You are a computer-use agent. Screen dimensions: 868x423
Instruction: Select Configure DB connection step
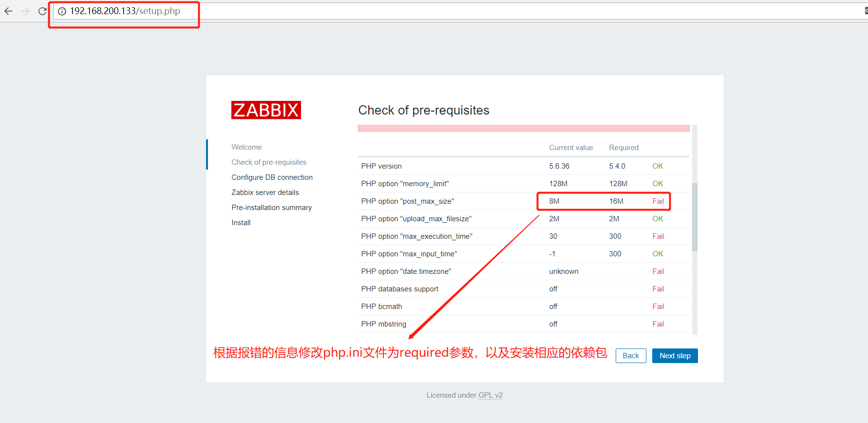(272, 177)
